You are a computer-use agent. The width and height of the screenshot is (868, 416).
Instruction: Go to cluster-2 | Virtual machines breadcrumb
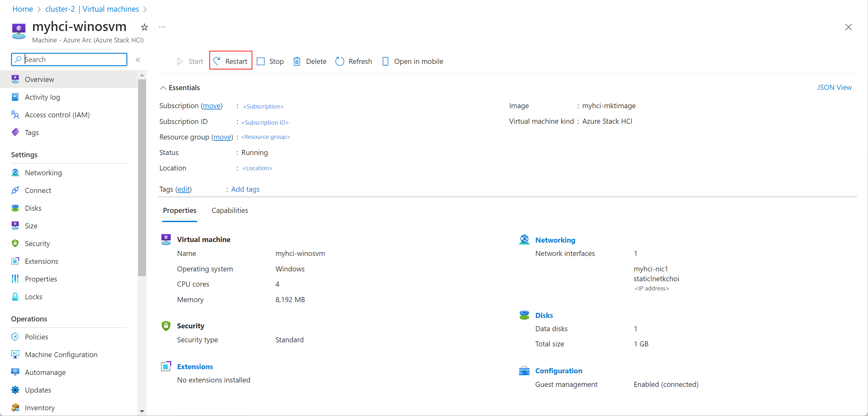(92, 9)
